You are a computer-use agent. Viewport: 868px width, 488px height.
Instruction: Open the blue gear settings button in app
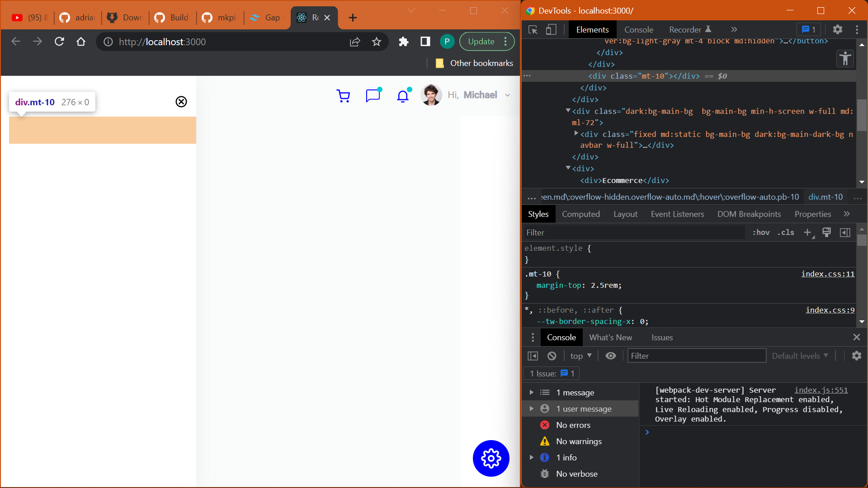[491, 458]
